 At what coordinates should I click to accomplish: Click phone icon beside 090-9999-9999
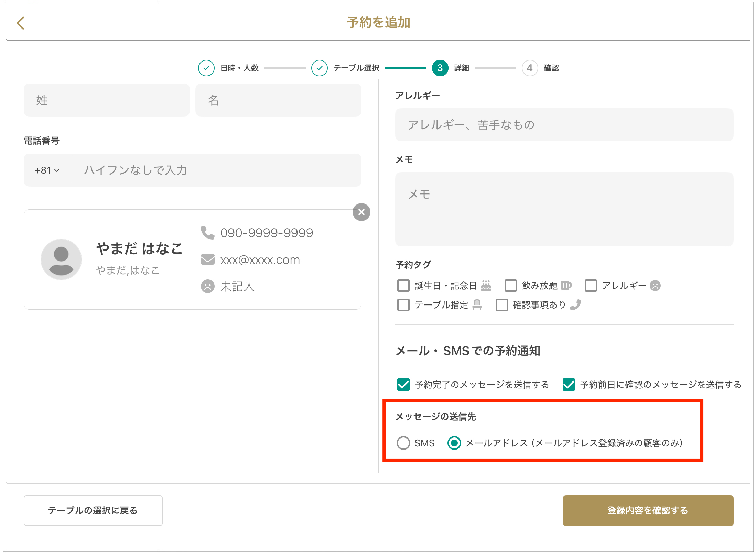[x=207, y=233]
